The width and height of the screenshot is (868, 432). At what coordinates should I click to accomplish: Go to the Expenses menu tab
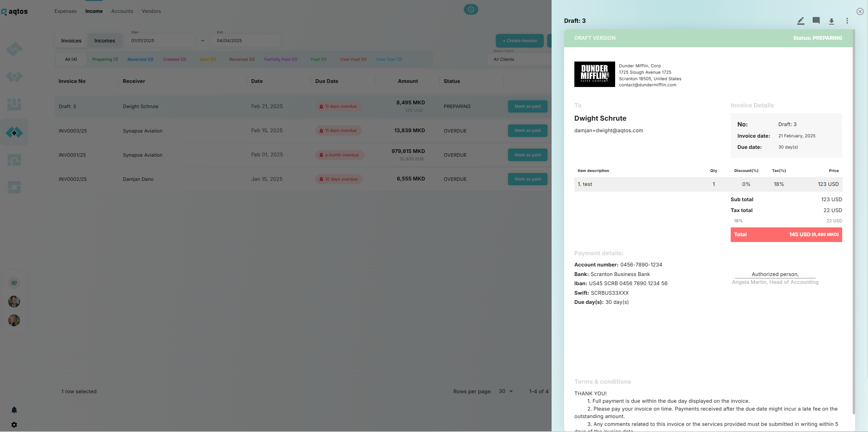tap(66, 11)
